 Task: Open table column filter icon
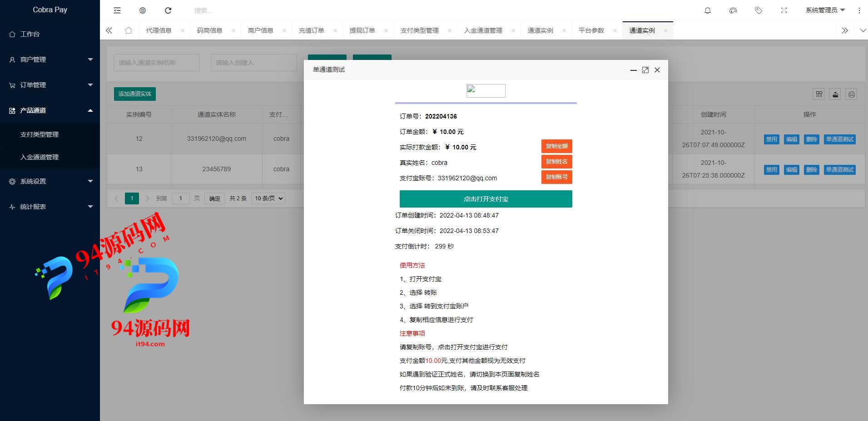819,94
